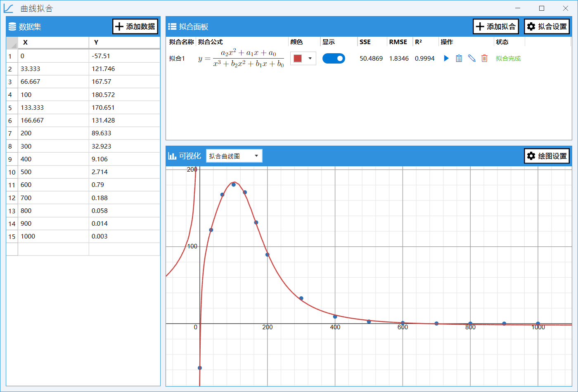
Task: Click the 数据集 database icon
Action: pos(12,27)
